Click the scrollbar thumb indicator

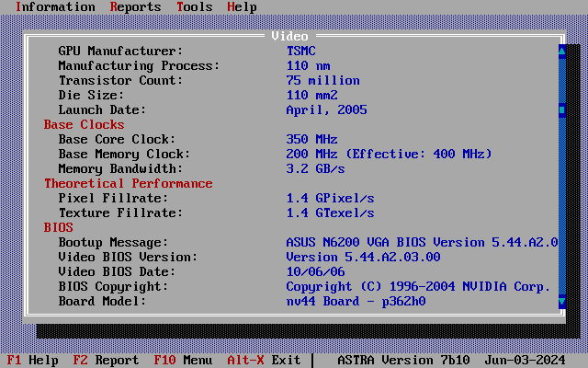point(561,110)
